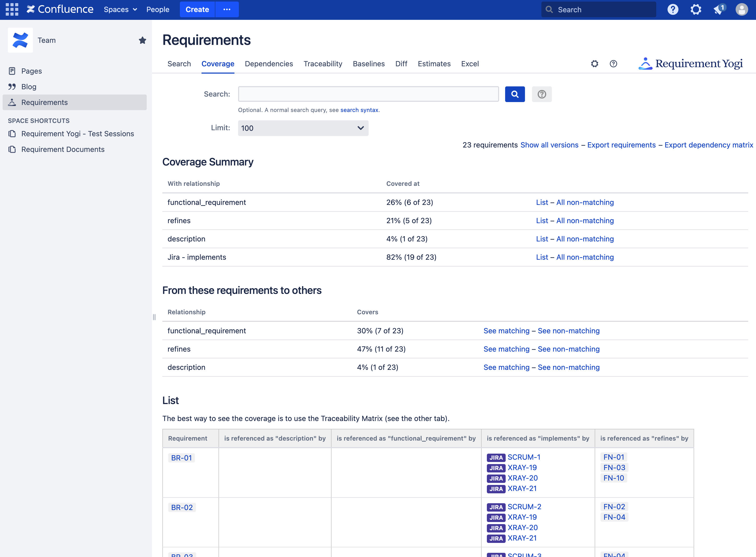756x557 pixels.
Task: Click the Export requirements link
Action: click(x=621, y=145)
